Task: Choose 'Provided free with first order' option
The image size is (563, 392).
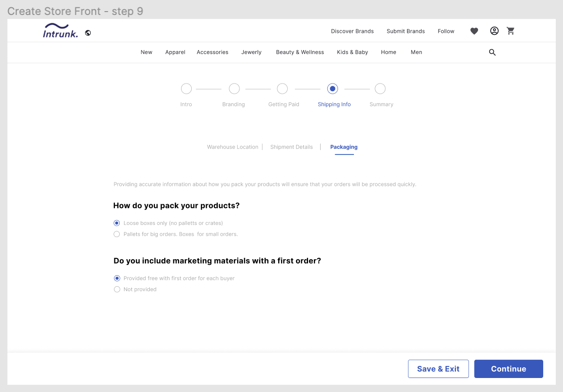Action: pos(117,278)
